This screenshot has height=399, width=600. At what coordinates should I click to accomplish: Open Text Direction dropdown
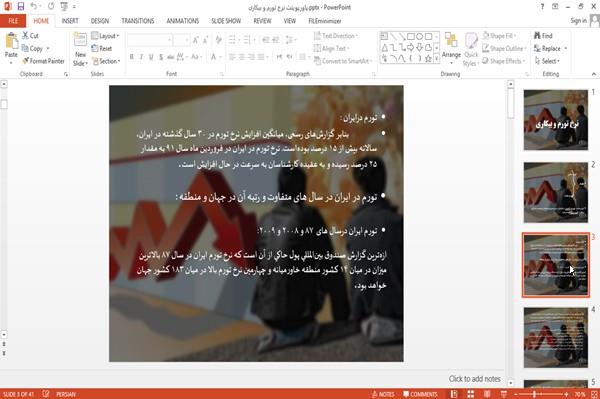click(336, 36)
